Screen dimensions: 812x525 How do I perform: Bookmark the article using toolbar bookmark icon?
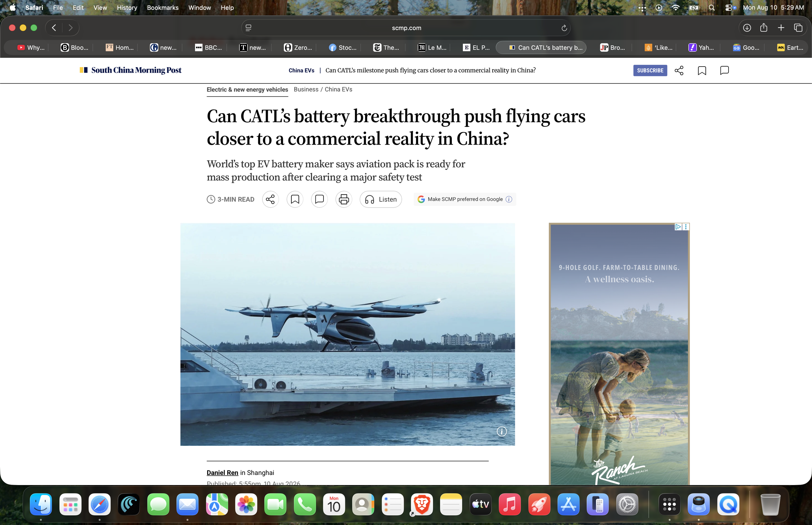295,199
